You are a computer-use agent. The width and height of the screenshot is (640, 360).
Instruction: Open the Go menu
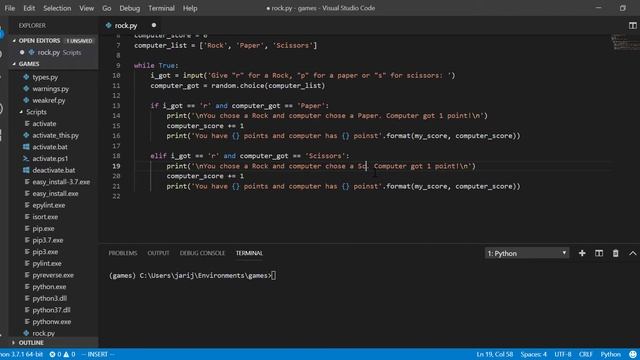[107, 8]
